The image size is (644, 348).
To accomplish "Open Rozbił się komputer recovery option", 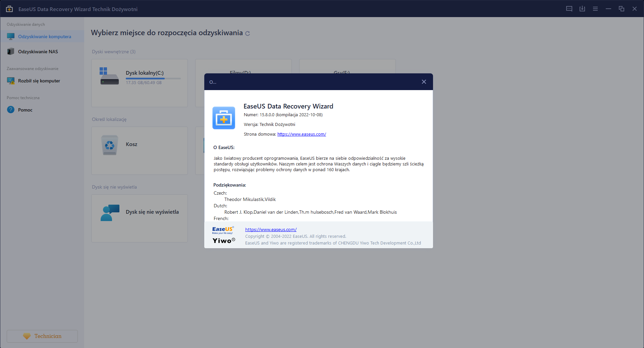I will point(42,81).
